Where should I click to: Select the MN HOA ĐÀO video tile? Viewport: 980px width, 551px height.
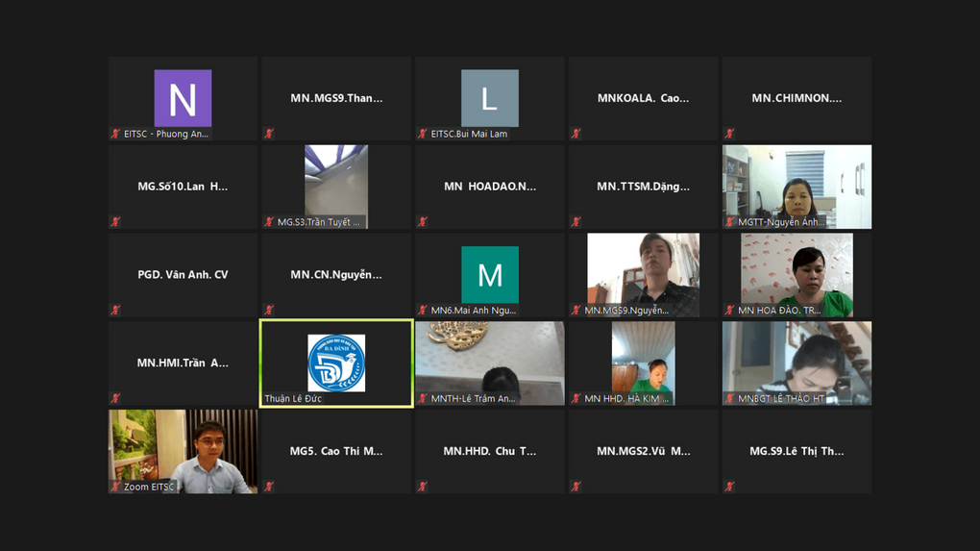(x=796, y=273)
